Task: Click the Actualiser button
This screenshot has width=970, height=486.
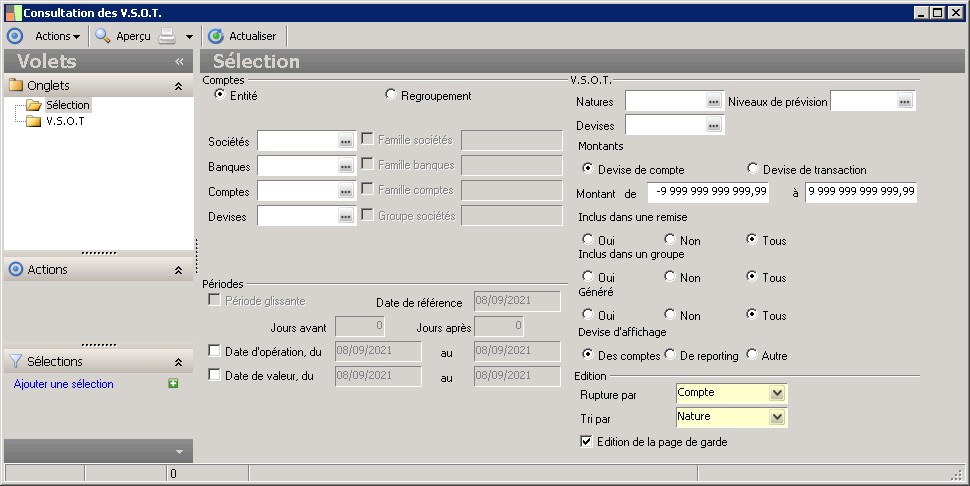Action: (x=243, y=36)
